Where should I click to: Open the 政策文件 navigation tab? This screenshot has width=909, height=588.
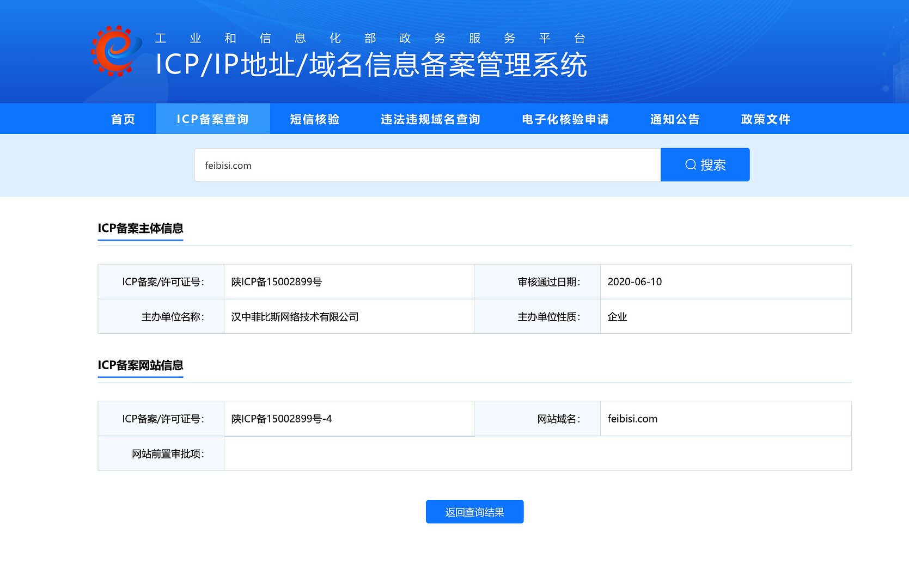[765, 119]
